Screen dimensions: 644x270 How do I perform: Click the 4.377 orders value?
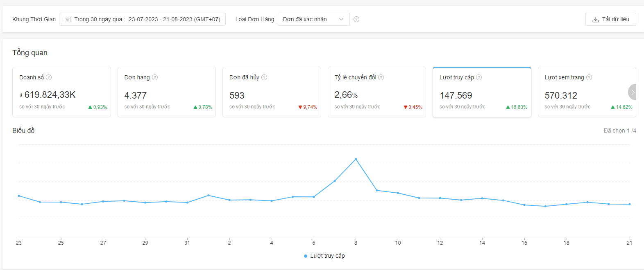point(136,95)
